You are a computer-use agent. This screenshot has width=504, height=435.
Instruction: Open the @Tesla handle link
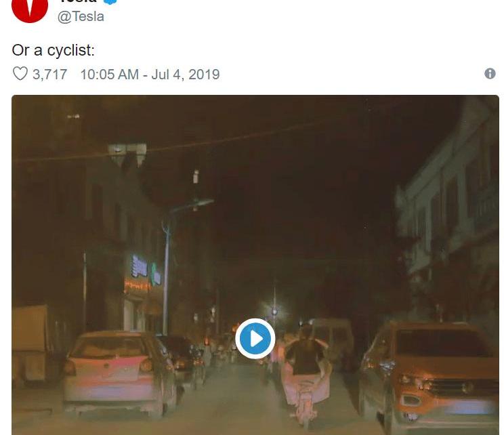(x=81, y=17)
